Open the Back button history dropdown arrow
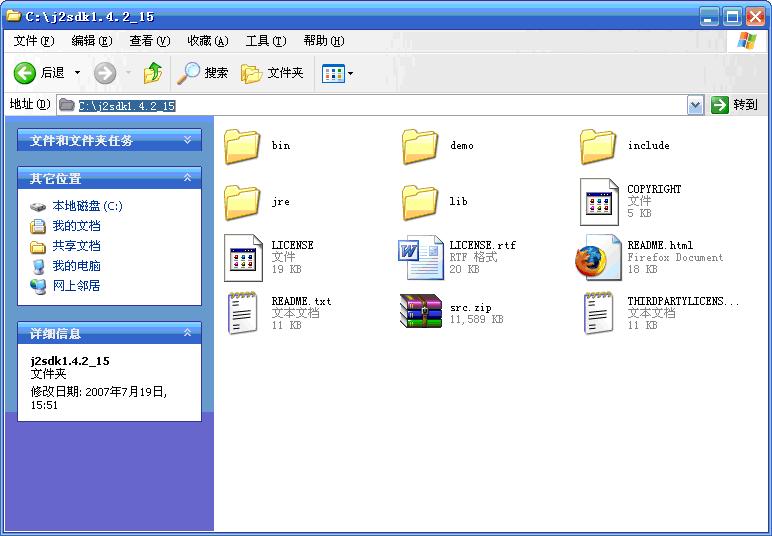Image resolution: width=772 pixels, height=536 pixels. (x=77, y=73)
